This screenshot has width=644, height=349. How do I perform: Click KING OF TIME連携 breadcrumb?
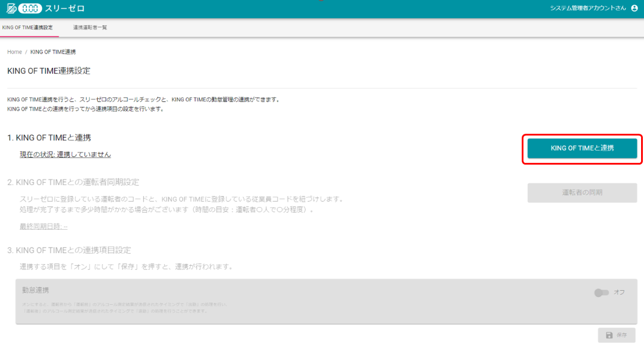click(x=53, y=52)
